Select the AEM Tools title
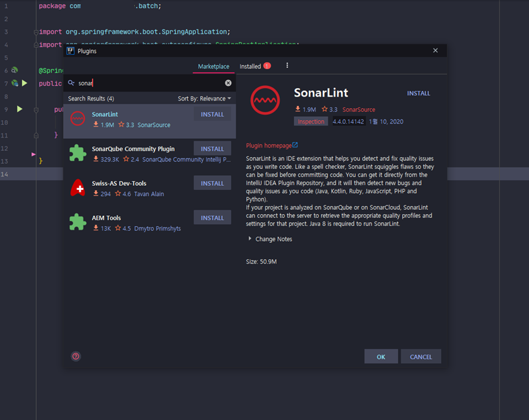This screenshot has width=529, height=420. coord(106,218)
